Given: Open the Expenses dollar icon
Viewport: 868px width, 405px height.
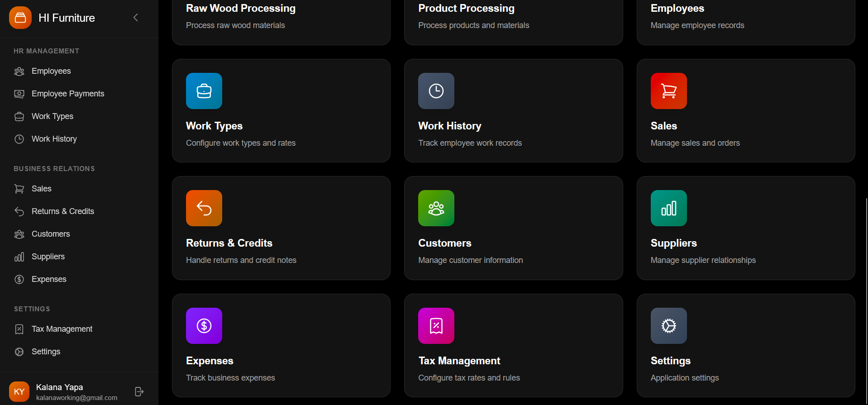Looking at the screenshot, I should click(204, 325).
